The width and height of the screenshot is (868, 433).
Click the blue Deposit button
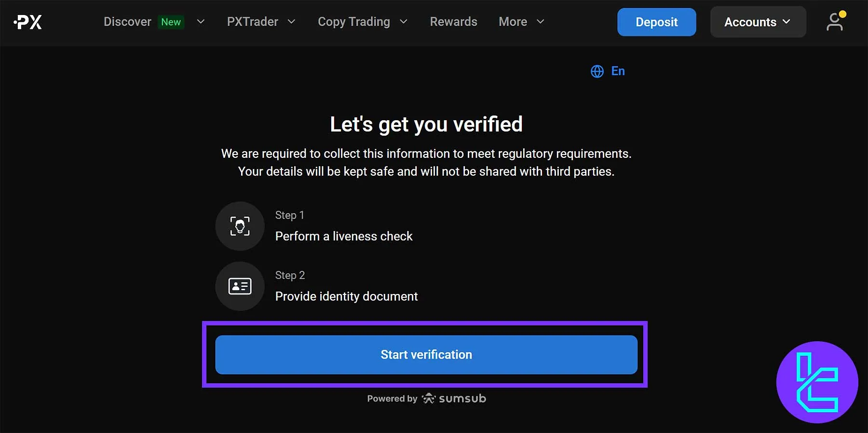[x=656, y=22]
